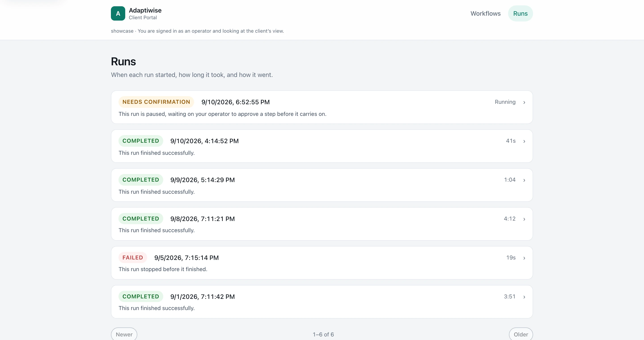Select the timestamp 9/10/2026, 6:52:55 PM
Screen dimensions: 644x340
[235, 102]
